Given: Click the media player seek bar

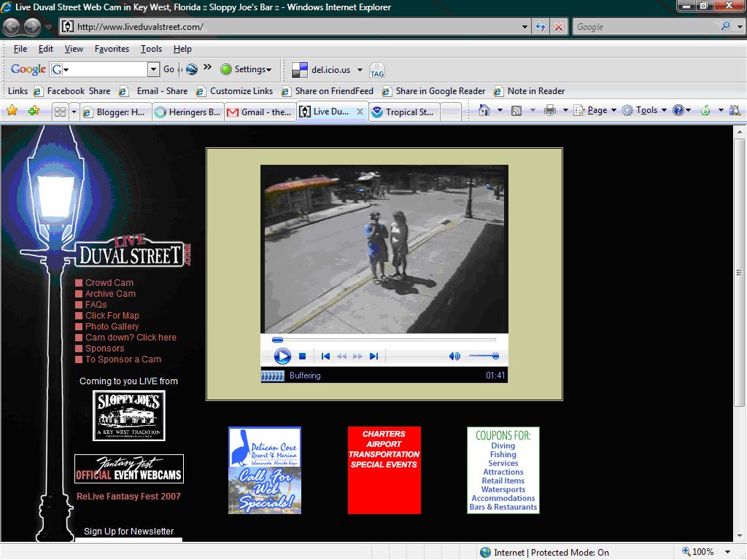Looking at the screenshot, I should click(384, 340).
